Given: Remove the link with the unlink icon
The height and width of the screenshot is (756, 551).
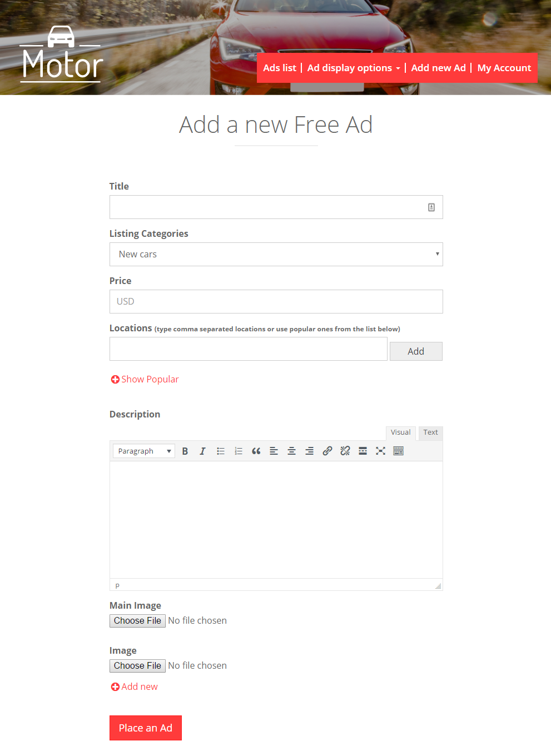Looking at the screenshot, I should click(x=345, y=451).
